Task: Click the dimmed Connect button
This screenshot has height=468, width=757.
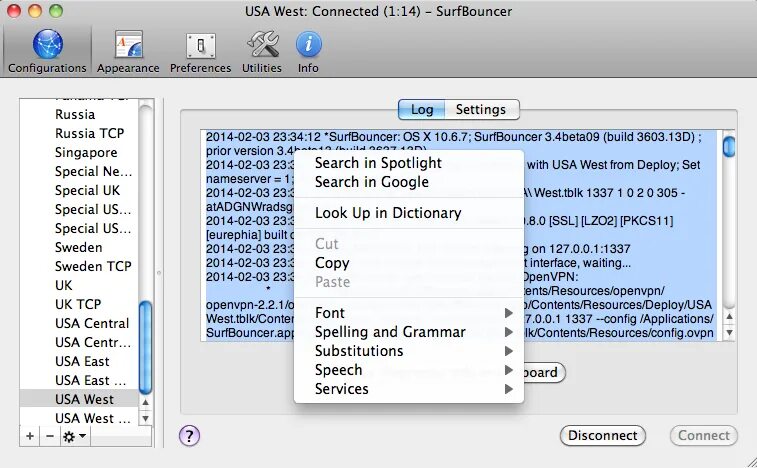Action: coord(703,436)
